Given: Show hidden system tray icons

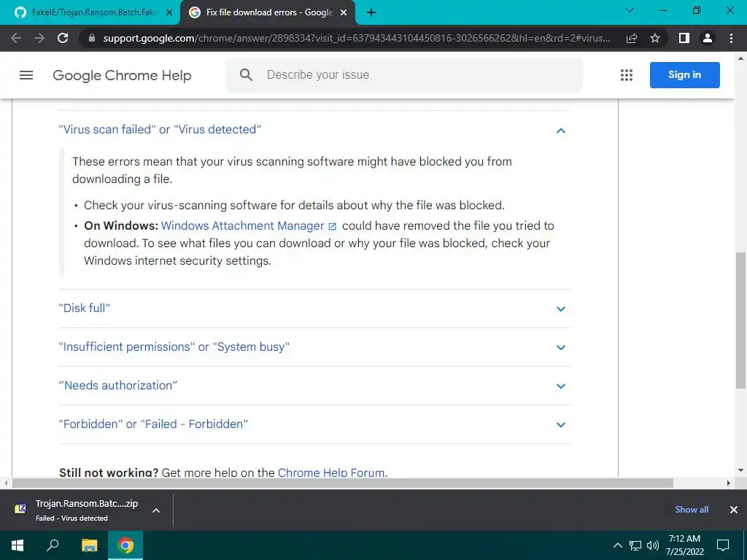Looking at the screenshot, I should pos(617,545).
